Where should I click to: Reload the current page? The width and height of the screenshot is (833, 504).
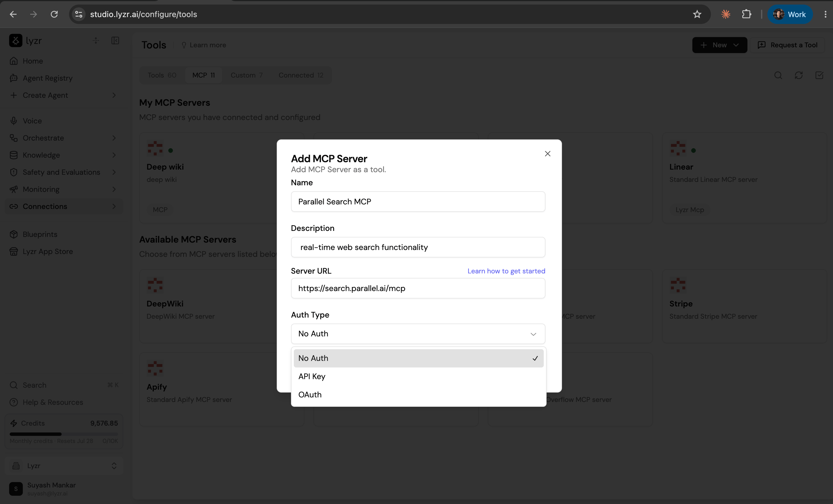(54, 14)
